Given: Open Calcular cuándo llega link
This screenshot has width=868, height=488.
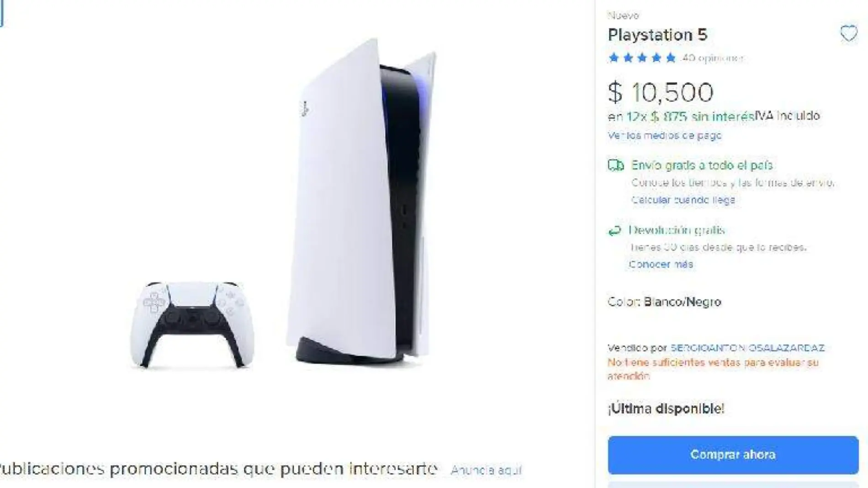Looking at the screenshot, I should pyautogui.click(x=683, y=200).
